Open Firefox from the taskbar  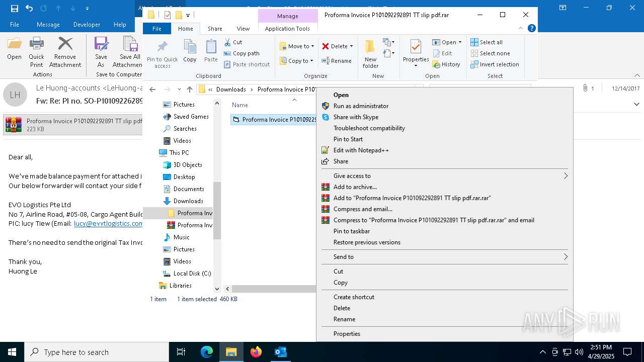click(256, 352)
